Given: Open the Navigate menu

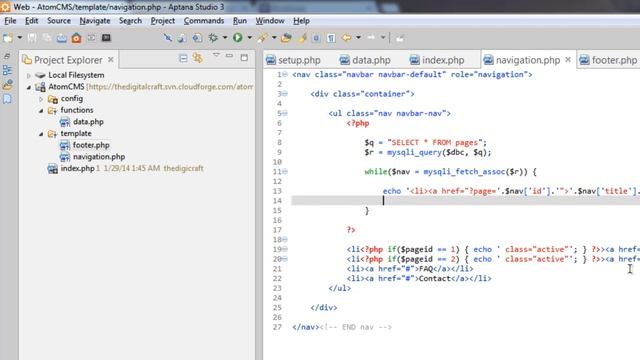Looking at the screenshot, I should point(95,21).
